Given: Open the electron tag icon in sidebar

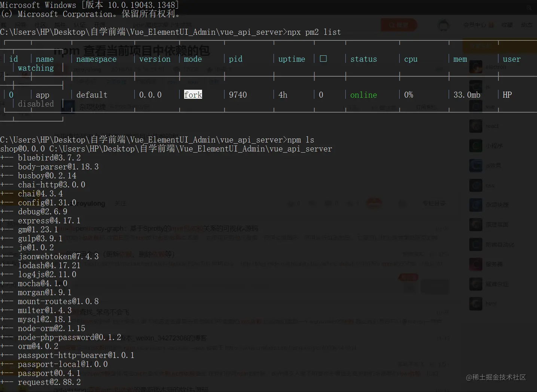Looking at the screenshot, I should tap(476, 67).
